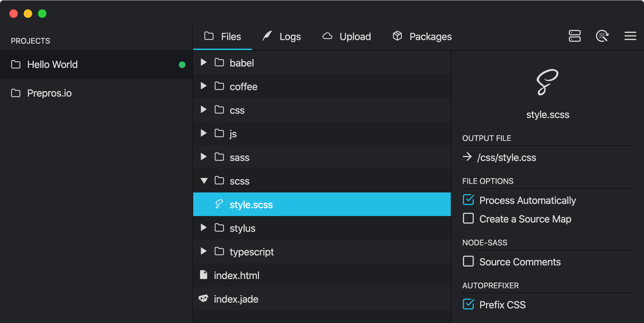Enable Create a Source Map
This screenshot has width=644, height=323.
click(468, 219)
